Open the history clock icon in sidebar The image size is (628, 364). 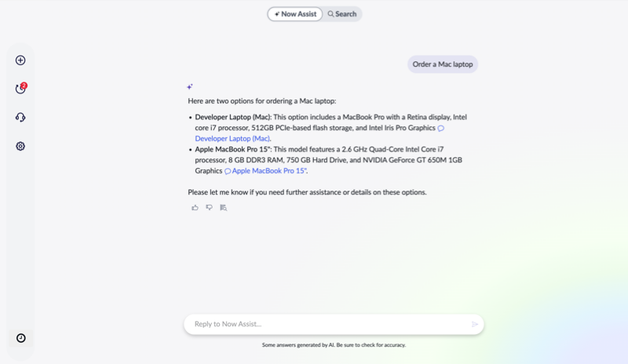pos(21,338)
